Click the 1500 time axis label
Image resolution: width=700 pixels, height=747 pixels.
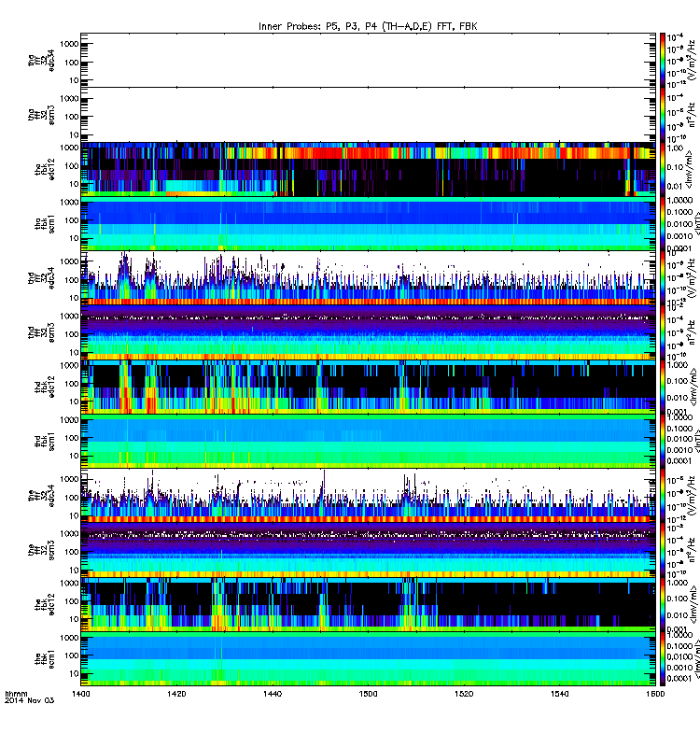pos(368,694)
